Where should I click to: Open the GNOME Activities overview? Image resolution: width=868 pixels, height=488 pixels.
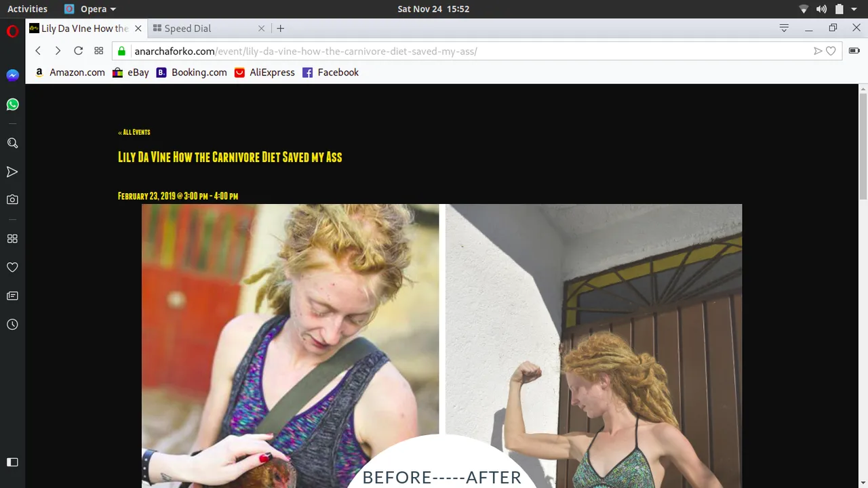pyautogui.click(x=27, y=9)
